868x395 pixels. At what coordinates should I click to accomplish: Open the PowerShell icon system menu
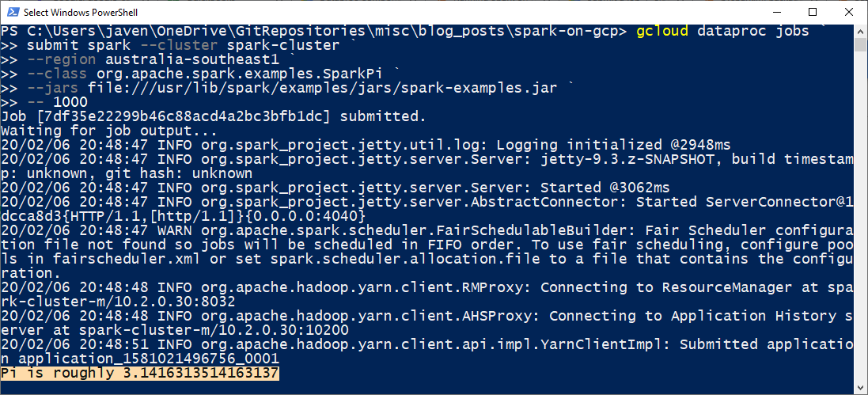click(12, 12)
